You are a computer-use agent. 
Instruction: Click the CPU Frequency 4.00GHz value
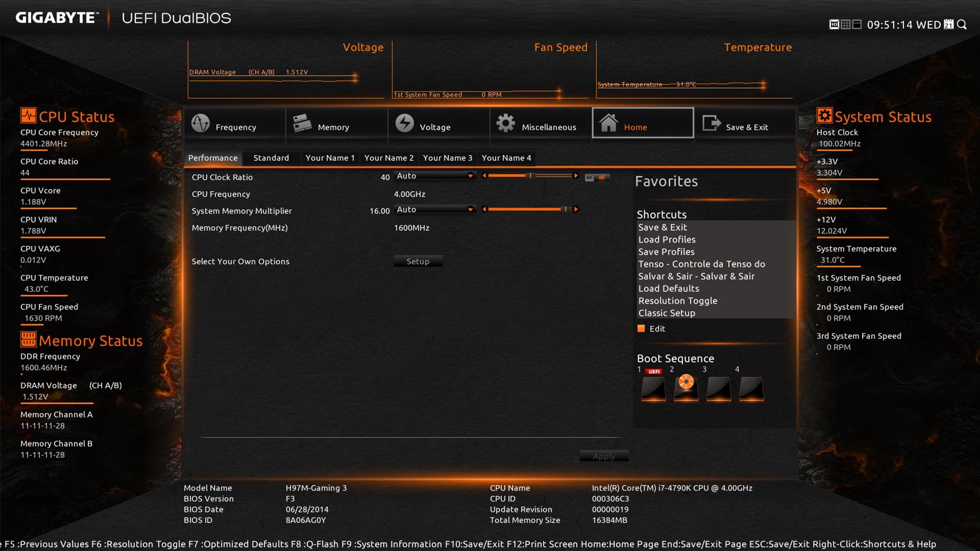pos(410,194)
